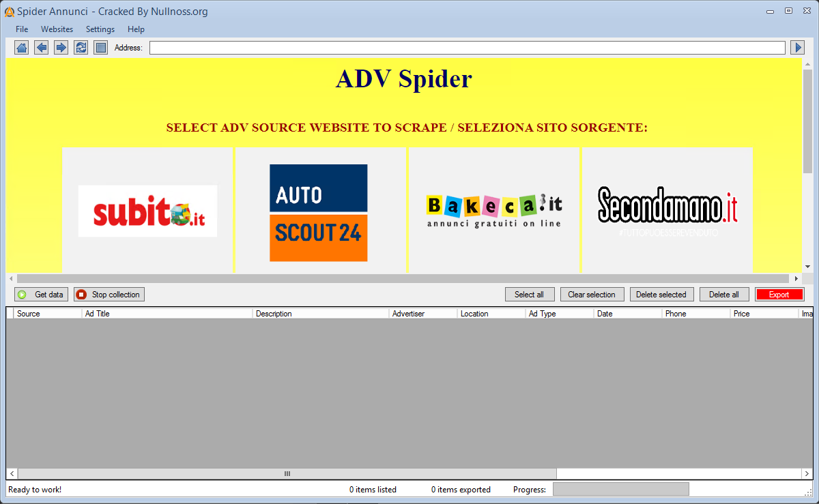The width and height of the screenshot is (819, 504).
Task: Focus the Address input field
Action: [468, 48]
